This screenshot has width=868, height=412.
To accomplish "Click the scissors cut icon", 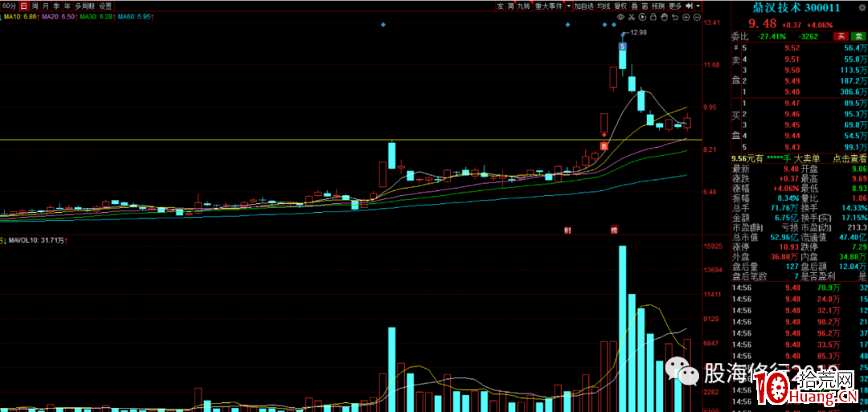I will pos(631,17).
